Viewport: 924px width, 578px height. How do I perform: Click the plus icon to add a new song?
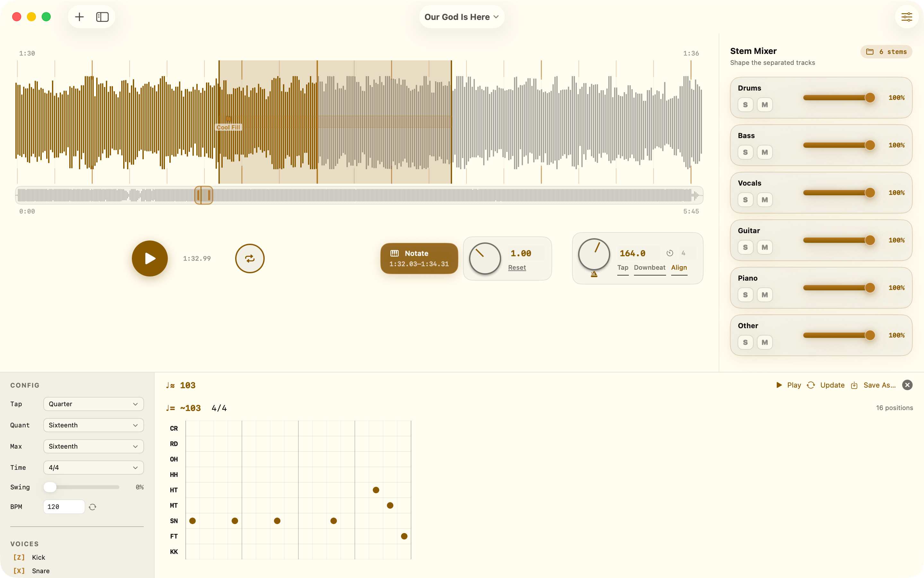coord(79,17)
